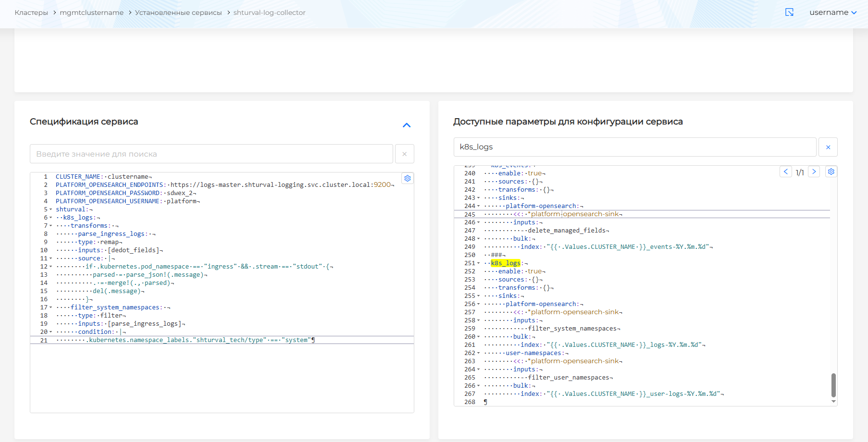This screenshot has width=868, height=442.
Task: Open Установленные сервисы from the breadcrumb
Action: (178, 12)
